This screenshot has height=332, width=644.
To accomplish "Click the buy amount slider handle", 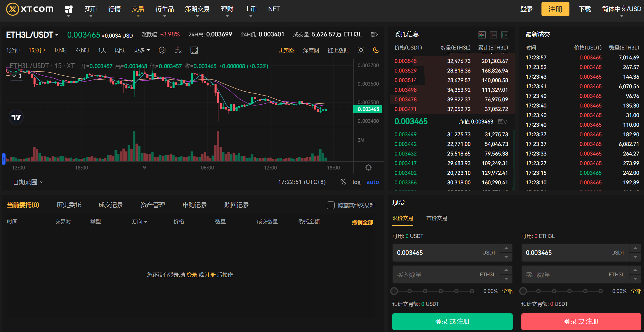I will (x=394, y=291).
